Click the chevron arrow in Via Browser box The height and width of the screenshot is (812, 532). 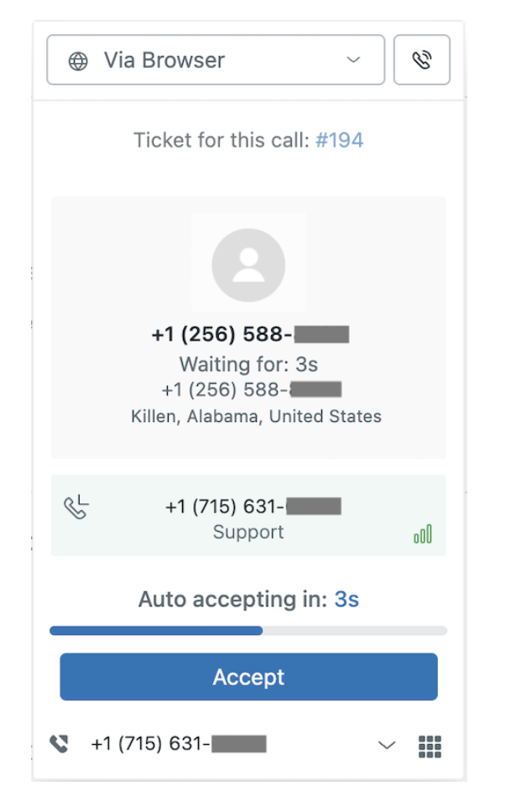[353, 60]
